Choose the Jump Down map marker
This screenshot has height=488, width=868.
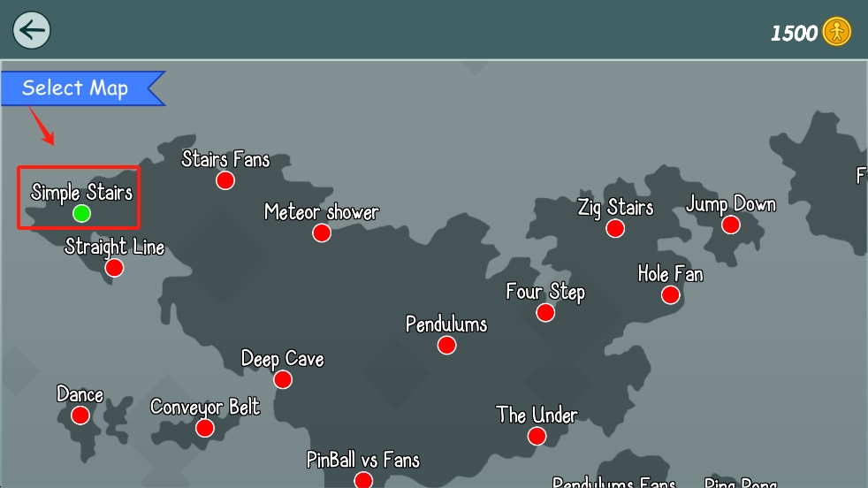click(731, 225)
